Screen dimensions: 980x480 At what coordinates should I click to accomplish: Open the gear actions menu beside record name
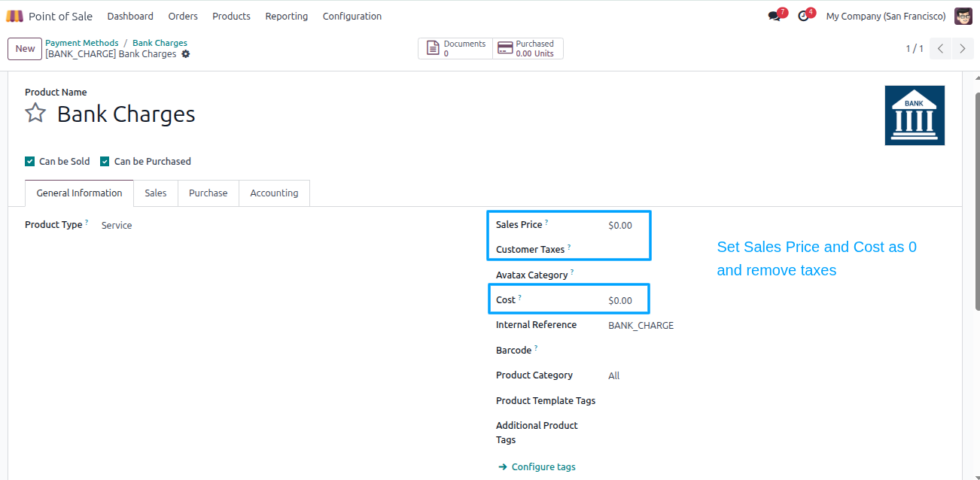tap(186, 54)
